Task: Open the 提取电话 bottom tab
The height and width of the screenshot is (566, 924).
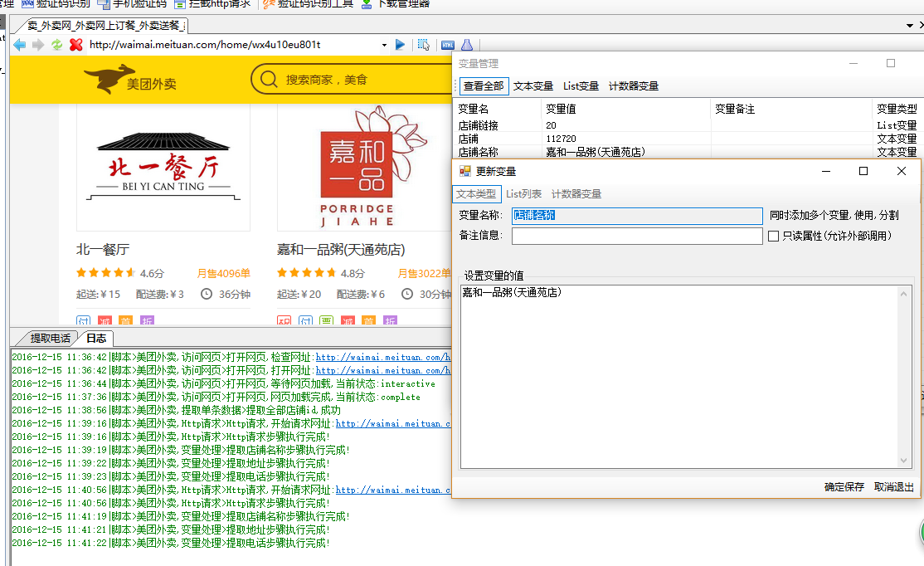Action: (x=49, y=338)
